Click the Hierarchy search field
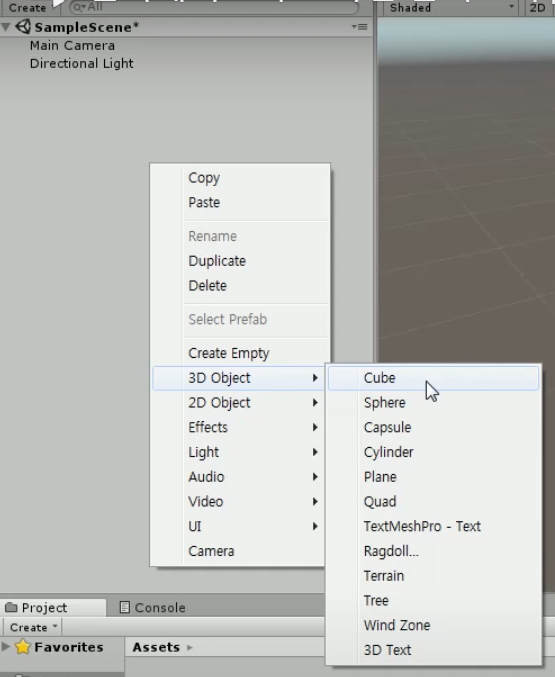Image resolution: width=555 pixels, height=677 pixels. (x=214, y=7)
